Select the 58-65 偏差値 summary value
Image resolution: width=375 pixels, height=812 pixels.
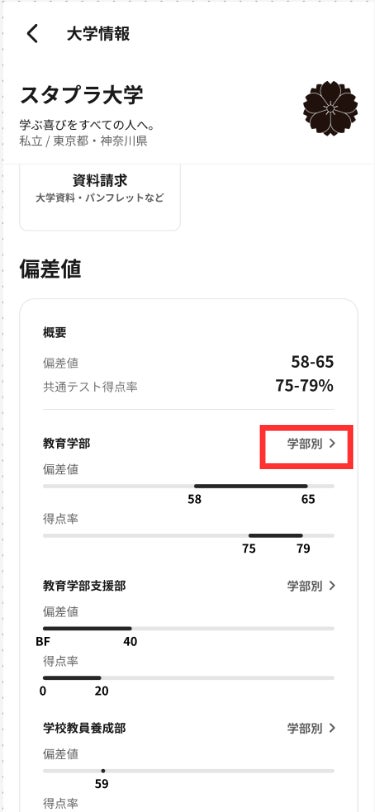pyautogui.click(x=312, y=362)
